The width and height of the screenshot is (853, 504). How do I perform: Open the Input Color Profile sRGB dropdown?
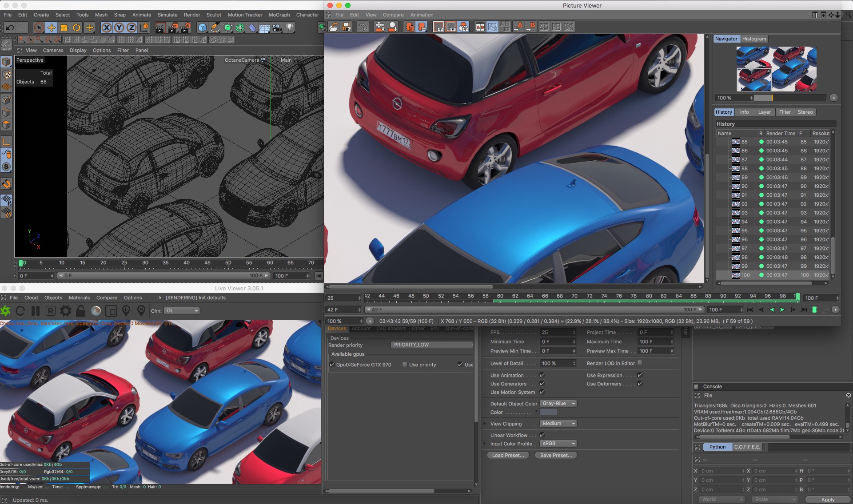558,444
